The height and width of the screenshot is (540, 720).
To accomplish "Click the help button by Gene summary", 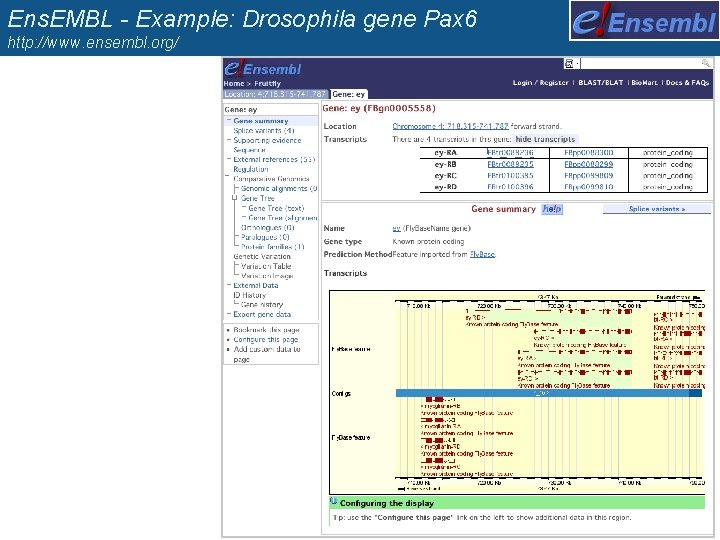I will 552,209.
